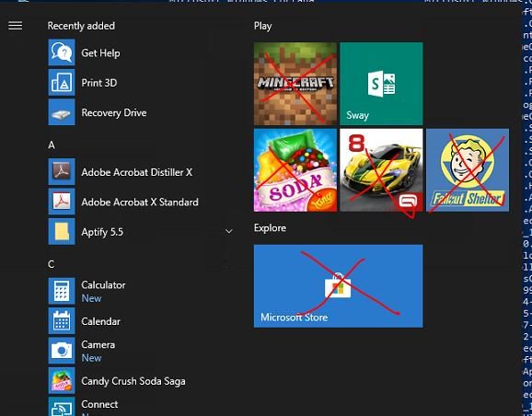Click the Recently added heading
This screenshot has height=416, width=532.
coord(81,26)
